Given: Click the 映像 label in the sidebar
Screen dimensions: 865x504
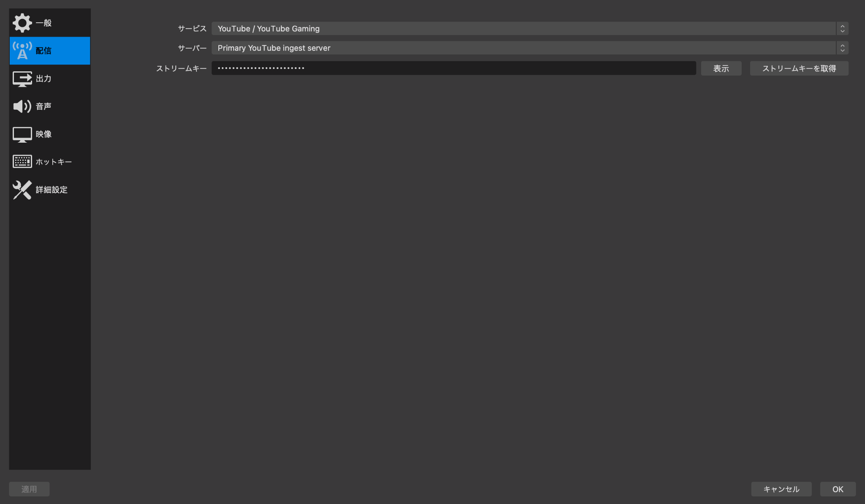Looking at the screenshot, I should 44,134.
